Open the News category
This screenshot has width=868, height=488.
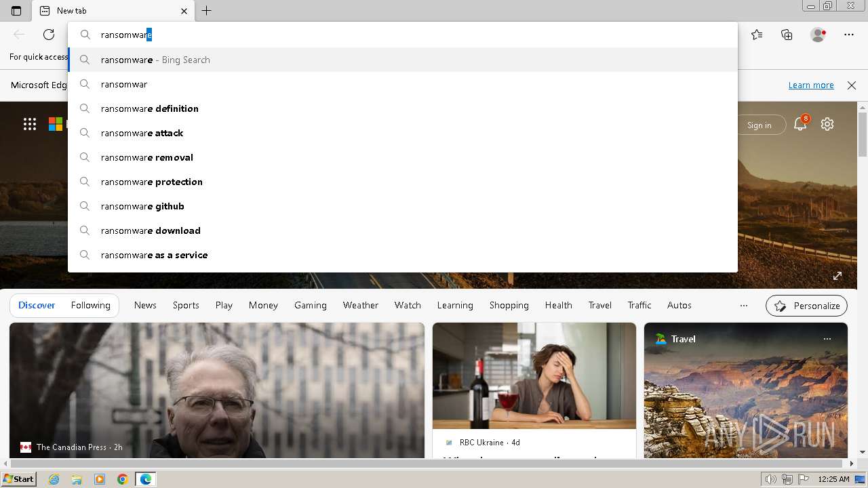point(145,305)
